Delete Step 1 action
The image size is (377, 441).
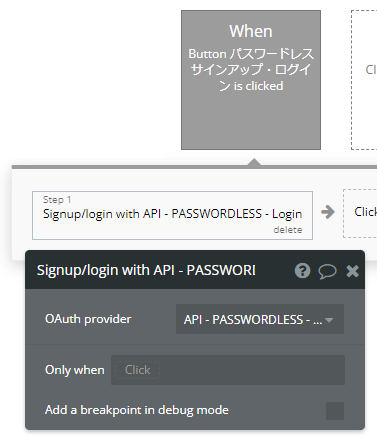coord(288,230)
